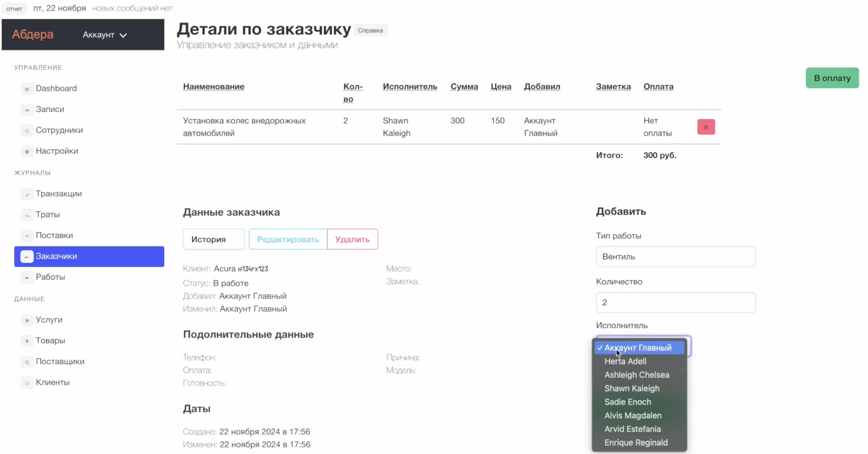Click the Добавил column header
868x454 pixels.
click(x=542, y=87)
